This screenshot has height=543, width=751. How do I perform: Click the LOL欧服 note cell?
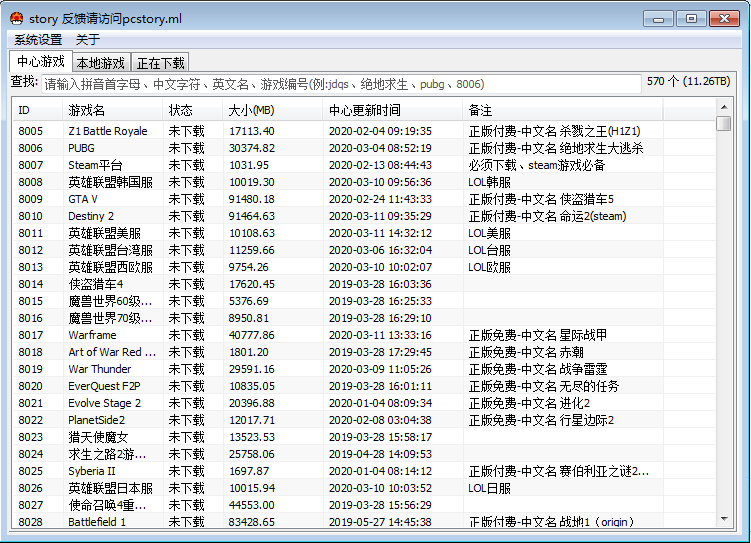click(x=489, y=267)
